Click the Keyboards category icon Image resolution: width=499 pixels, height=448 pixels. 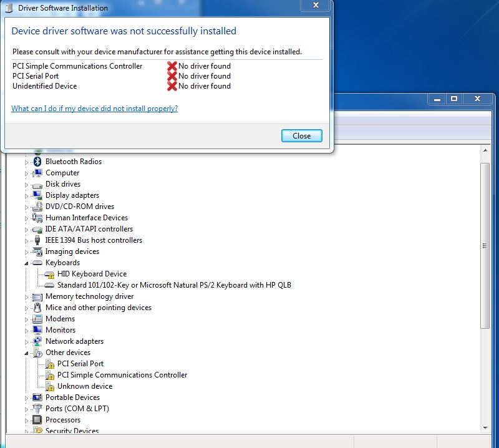(x=36, y=263)
